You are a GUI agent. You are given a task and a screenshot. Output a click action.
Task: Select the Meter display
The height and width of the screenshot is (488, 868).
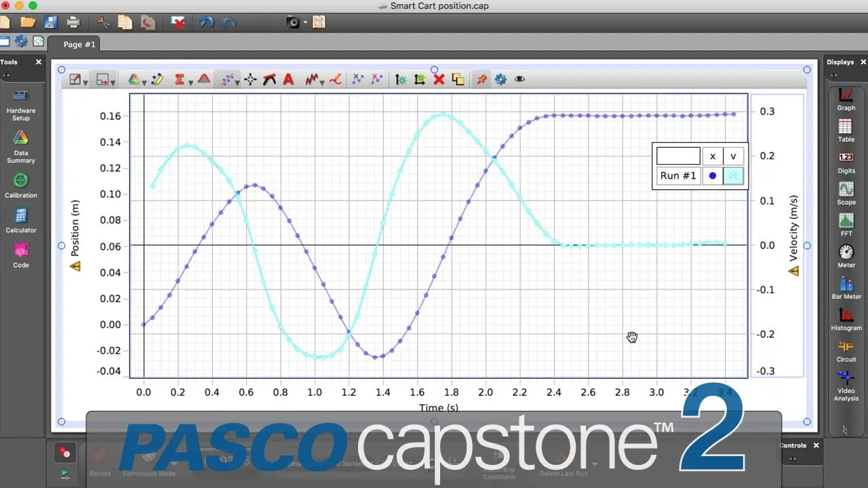(846, 256)
